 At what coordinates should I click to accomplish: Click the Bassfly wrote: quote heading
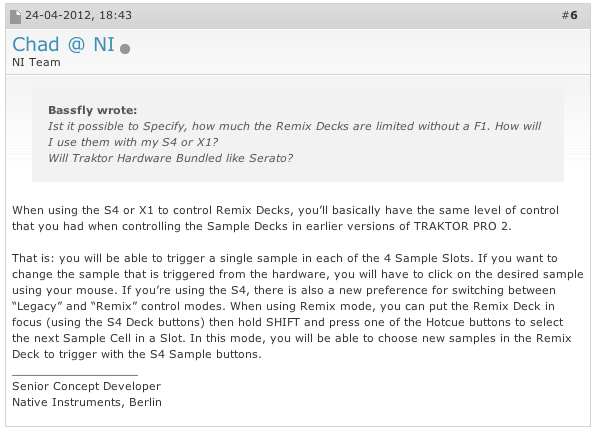coord(93,110)
